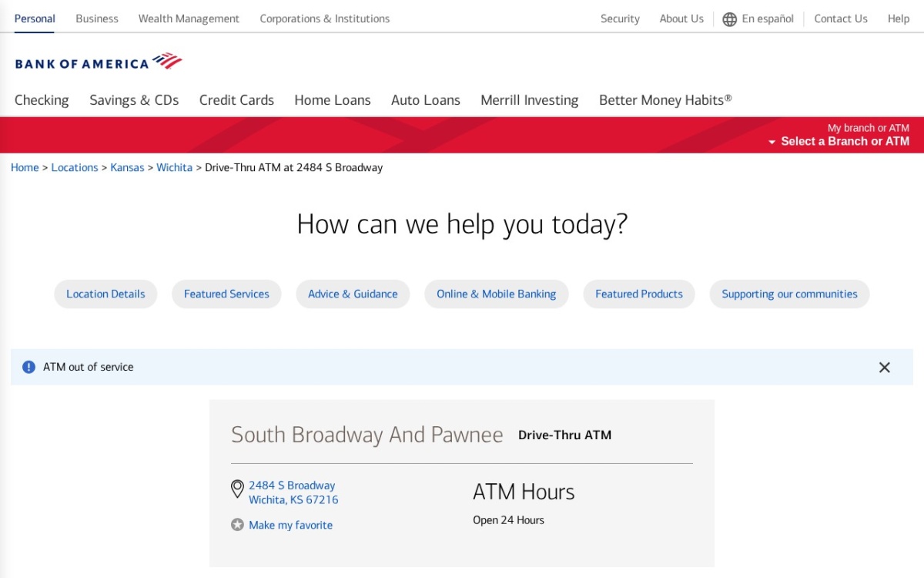Dismiss the ATM out of service alert
This screenshot has height=578, width=924.
884,368
